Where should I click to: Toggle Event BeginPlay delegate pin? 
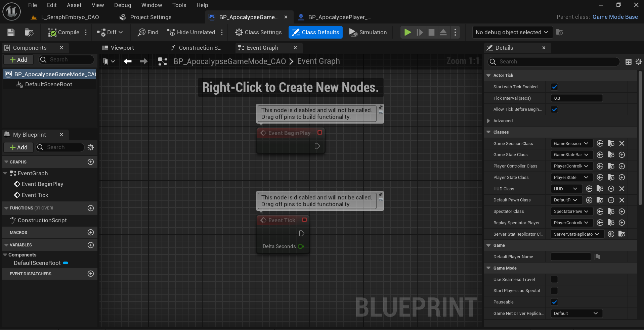tap(320, 133)
